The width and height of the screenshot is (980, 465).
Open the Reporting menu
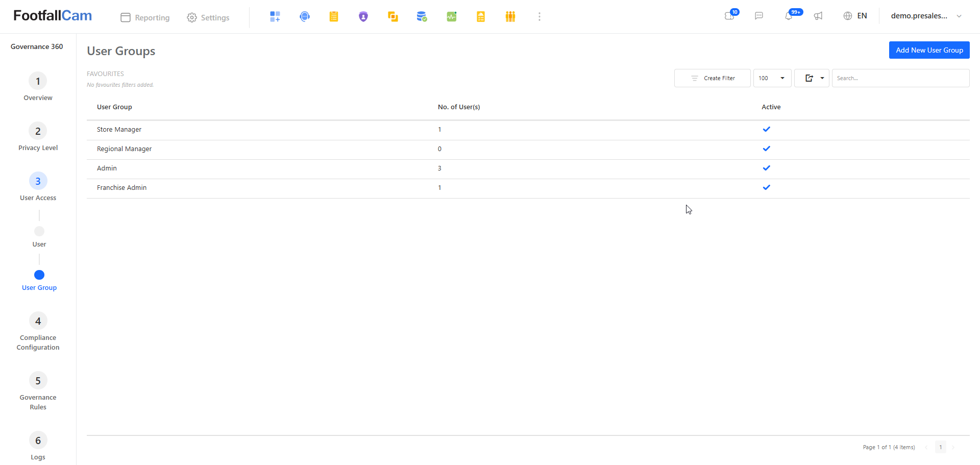click(145, 17)
